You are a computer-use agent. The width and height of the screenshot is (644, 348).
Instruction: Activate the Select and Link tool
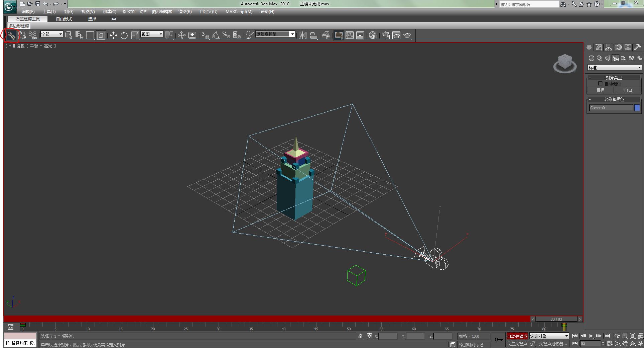(x=11, y=35)
